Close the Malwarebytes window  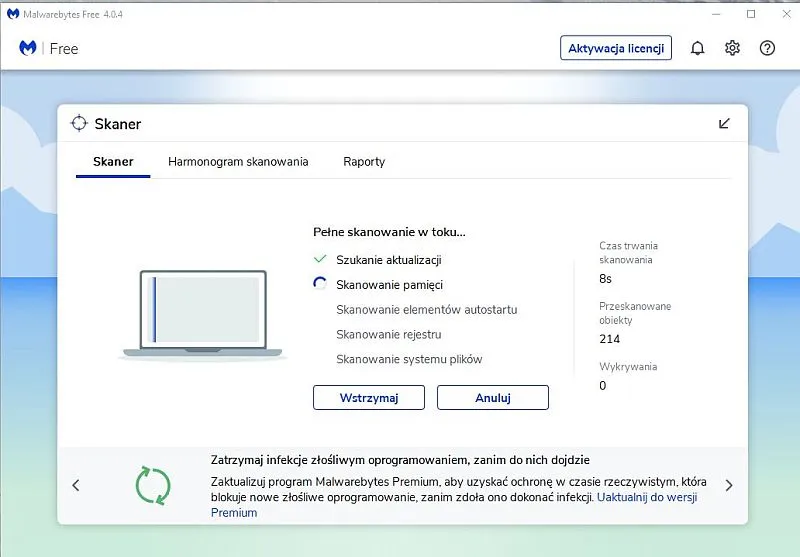(786, 14)
